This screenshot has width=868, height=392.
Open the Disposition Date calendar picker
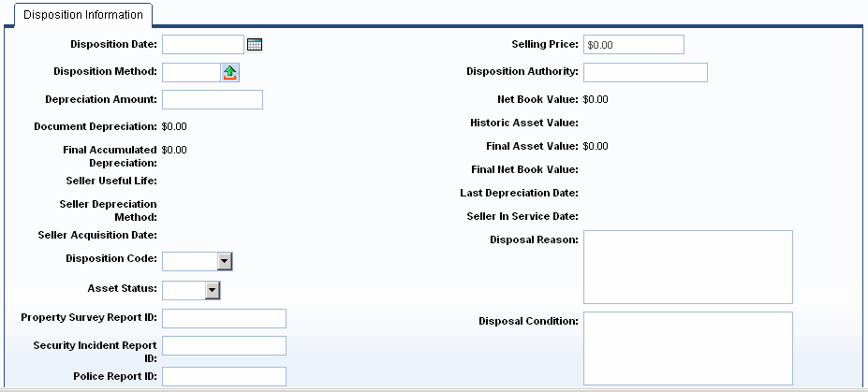(x=255, y=45)
